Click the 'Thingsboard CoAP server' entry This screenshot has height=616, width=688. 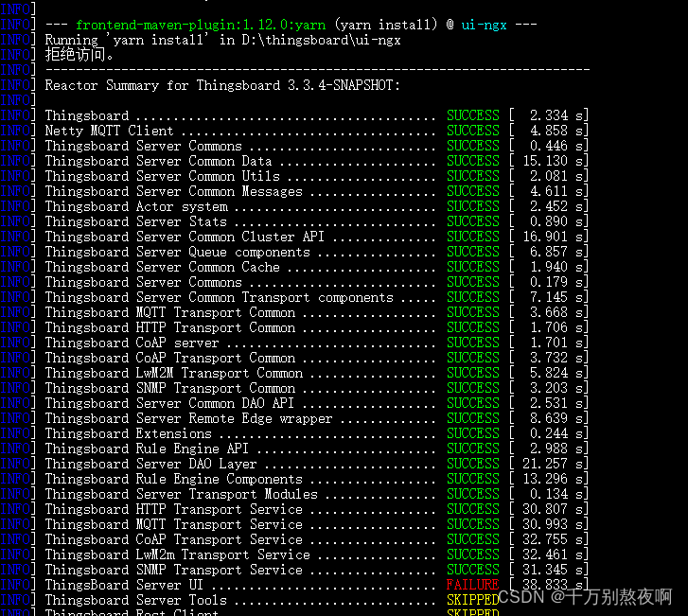(x=132, y=343)
